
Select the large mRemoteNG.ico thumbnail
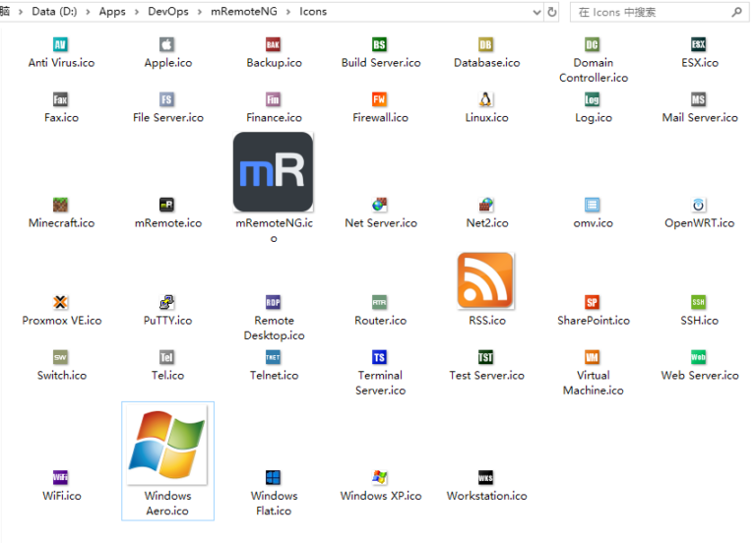pos(274,172)
